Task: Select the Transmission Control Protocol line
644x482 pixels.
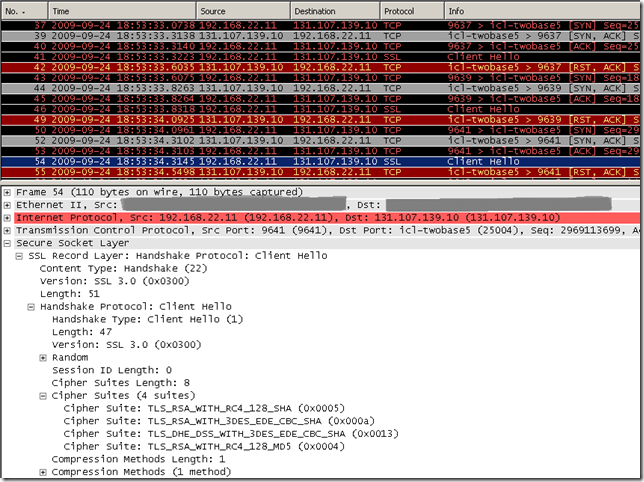Action: [x=327, y=230]
